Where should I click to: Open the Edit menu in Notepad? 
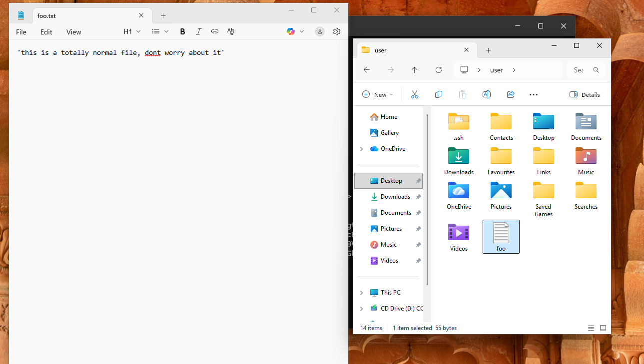tap(46, 32)
